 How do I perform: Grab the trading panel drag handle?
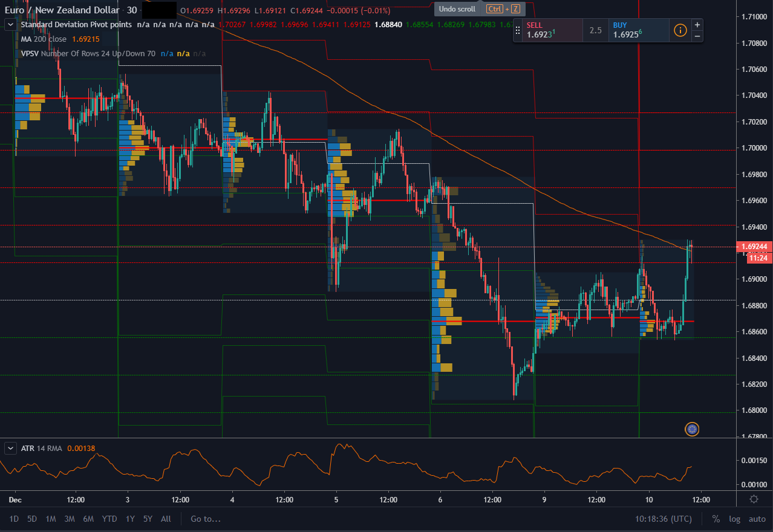(518, 30)
